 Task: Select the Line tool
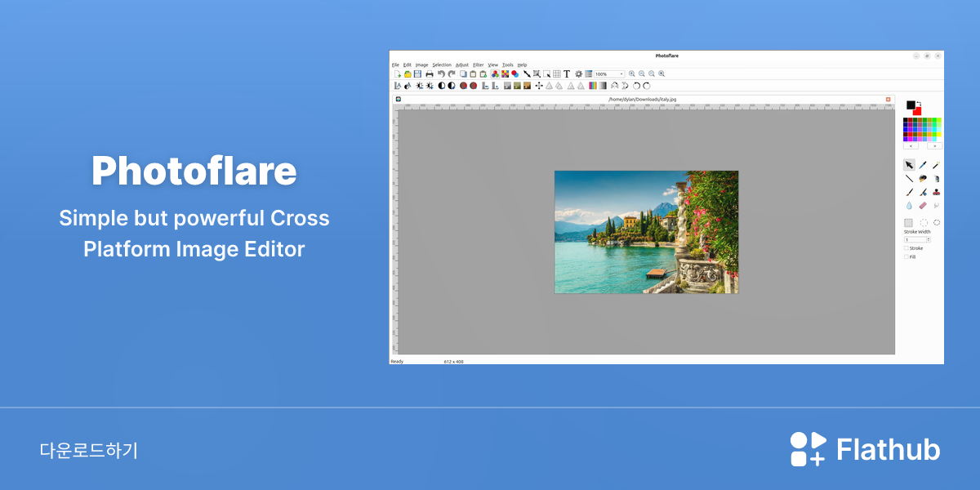coord(909,178)
